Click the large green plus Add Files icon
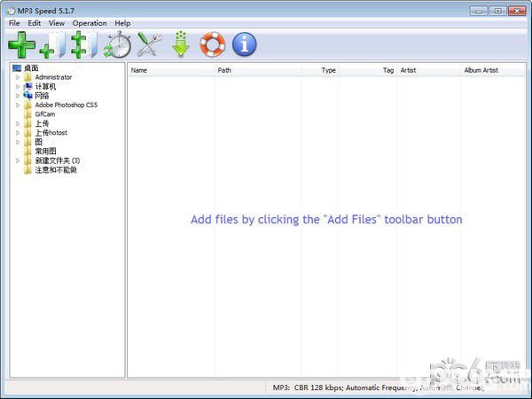This screenshot has width=532, height=399. (x=21, y=44)
